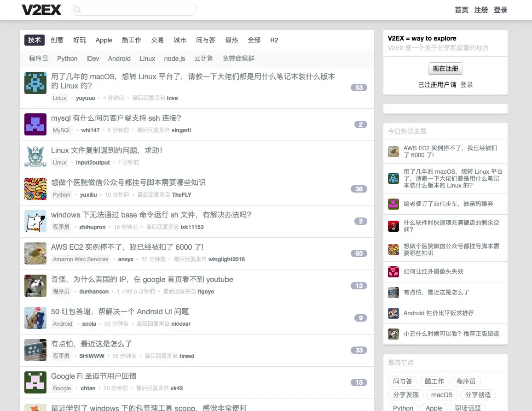Click the 问与答 hot node pill

402,382
